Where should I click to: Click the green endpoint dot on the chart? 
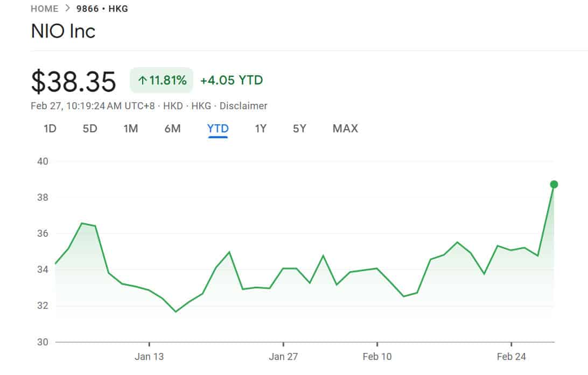(554, 185)
